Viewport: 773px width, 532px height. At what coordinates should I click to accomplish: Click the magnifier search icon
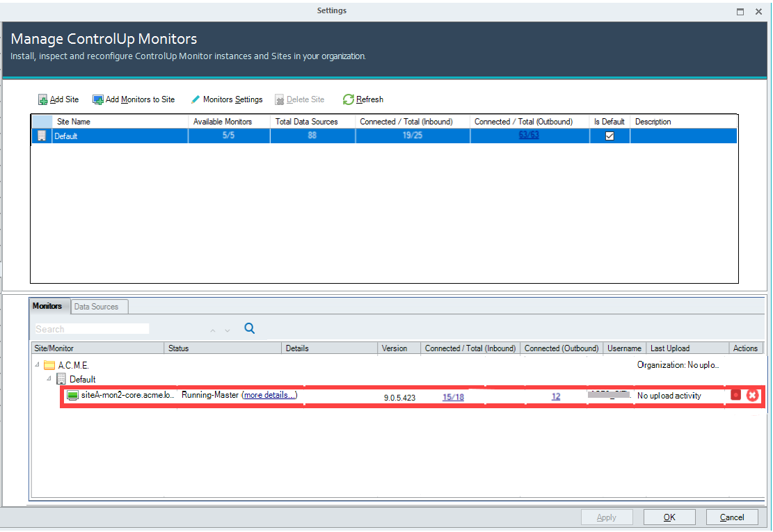click(x=250, y=328)
